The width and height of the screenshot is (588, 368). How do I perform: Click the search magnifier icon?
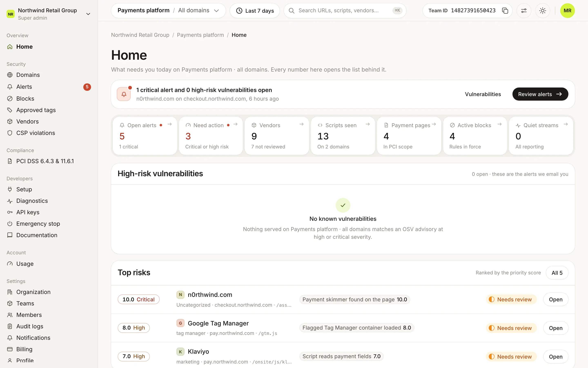click(x=292, y=11)
